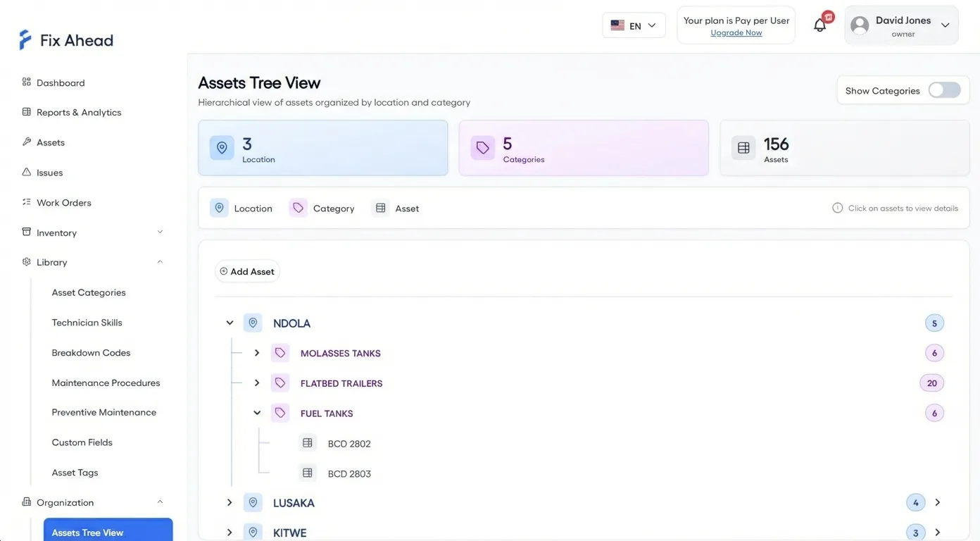Click the Assets count card icon
This screenshot has width=980, height=541.
click(743, 148)
